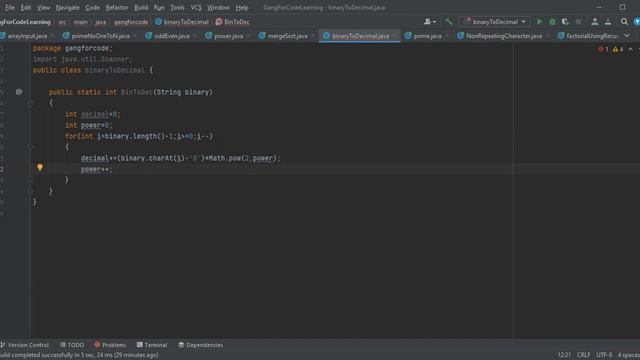The width and height of the screenshot is (640, 360).
Task: Switch to the NonRepeatingCharacter.java tab
Action: coord(504,36)
